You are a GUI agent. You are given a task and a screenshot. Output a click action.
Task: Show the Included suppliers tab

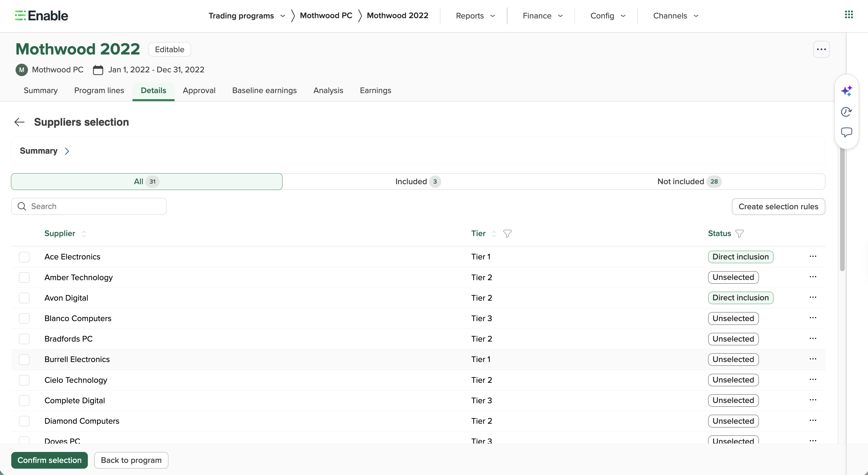click(418, 181)
